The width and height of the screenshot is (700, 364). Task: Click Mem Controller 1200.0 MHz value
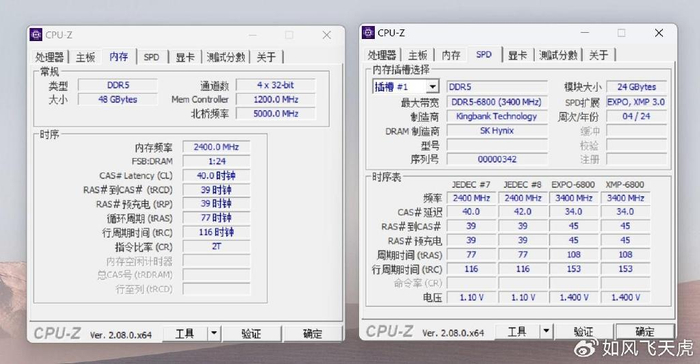point(275,99)
